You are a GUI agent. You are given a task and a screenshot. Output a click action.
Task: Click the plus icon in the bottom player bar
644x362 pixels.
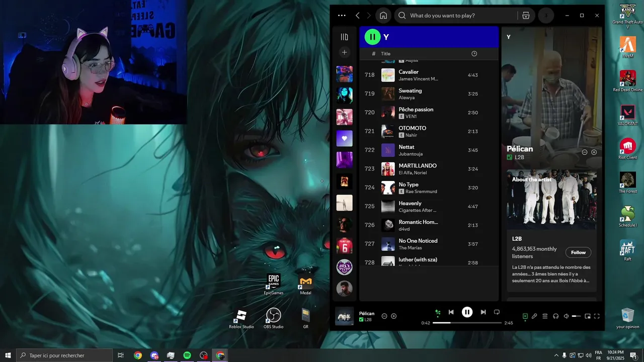tap(394, 316)
